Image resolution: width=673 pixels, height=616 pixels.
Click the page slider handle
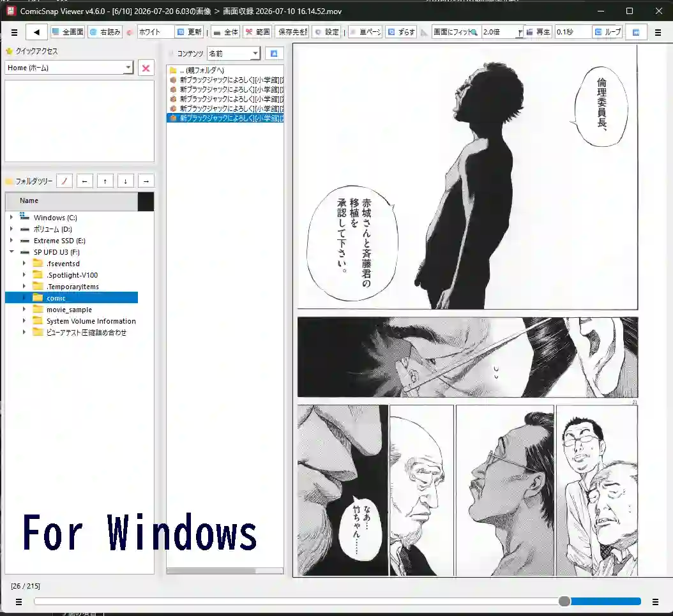[564, 601]
